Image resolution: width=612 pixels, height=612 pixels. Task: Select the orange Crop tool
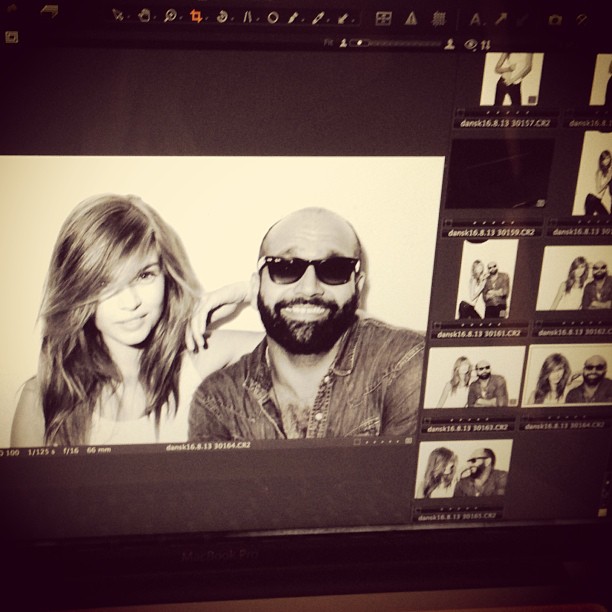[x=196, y=16]
